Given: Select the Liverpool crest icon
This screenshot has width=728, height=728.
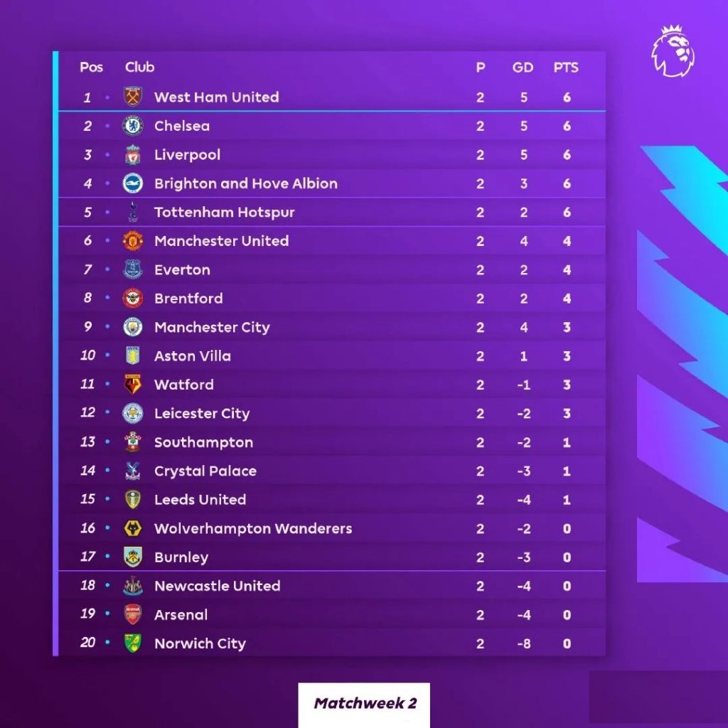Looking at the screenshot, I should [x=133, y=154].
